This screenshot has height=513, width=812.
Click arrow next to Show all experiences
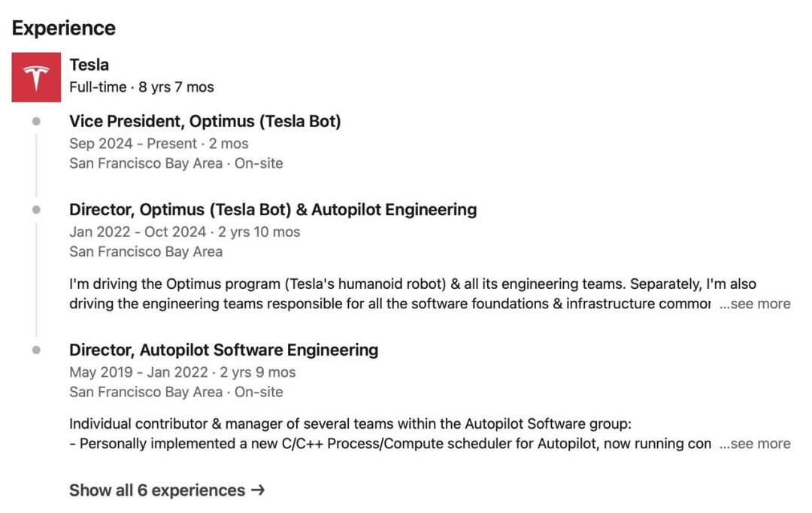[258, 490]
